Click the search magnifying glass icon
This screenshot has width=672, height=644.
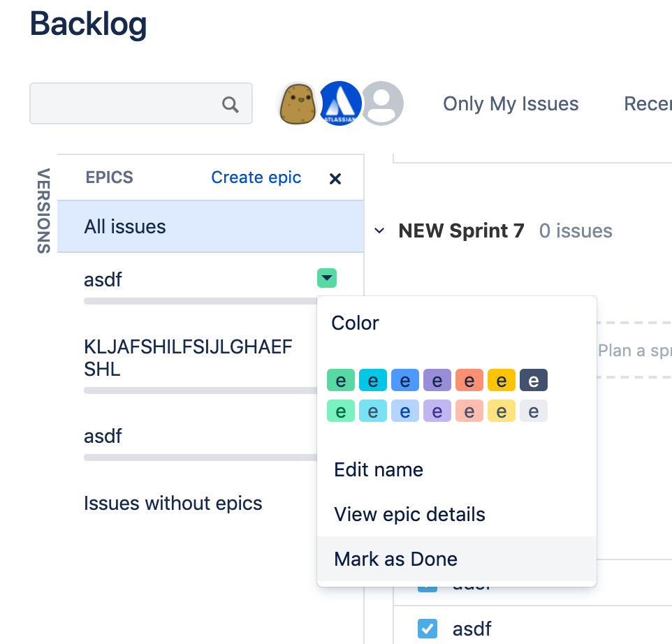pos(231,103)
